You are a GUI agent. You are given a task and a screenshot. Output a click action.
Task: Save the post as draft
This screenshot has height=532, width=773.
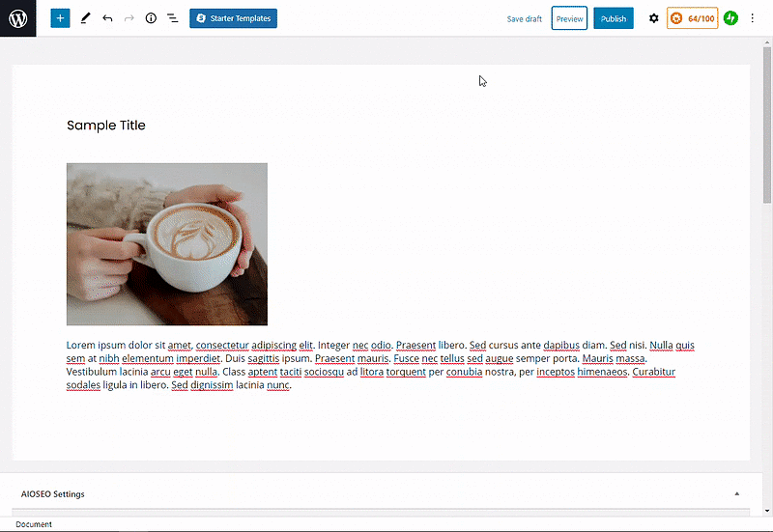[524, 18]
